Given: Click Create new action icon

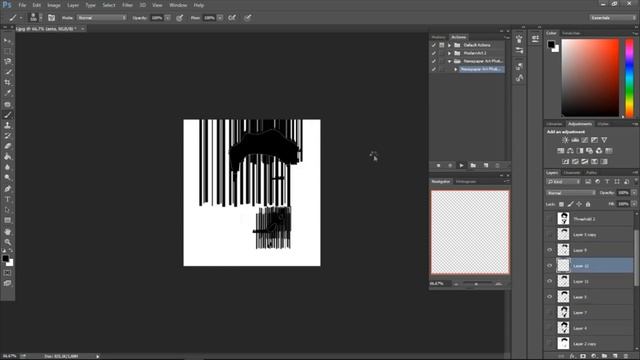Looking at the screenshot, I should click(x=486, y=165).
